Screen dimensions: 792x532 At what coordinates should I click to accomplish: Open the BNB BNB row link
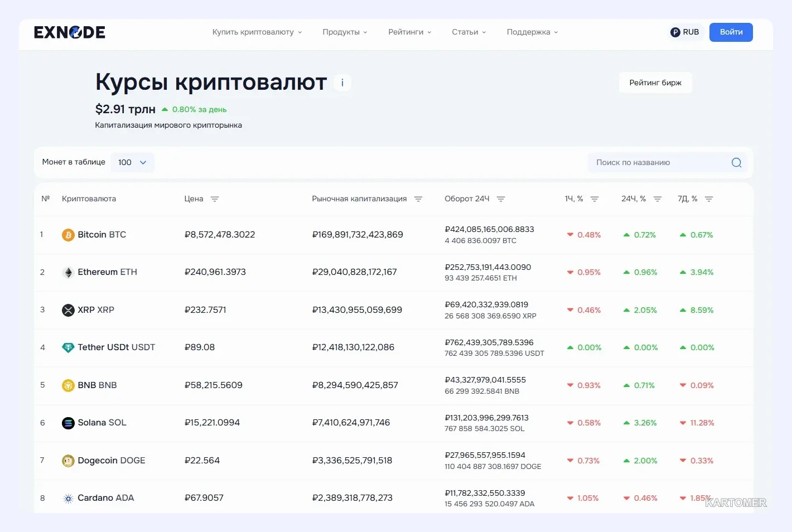98,385
